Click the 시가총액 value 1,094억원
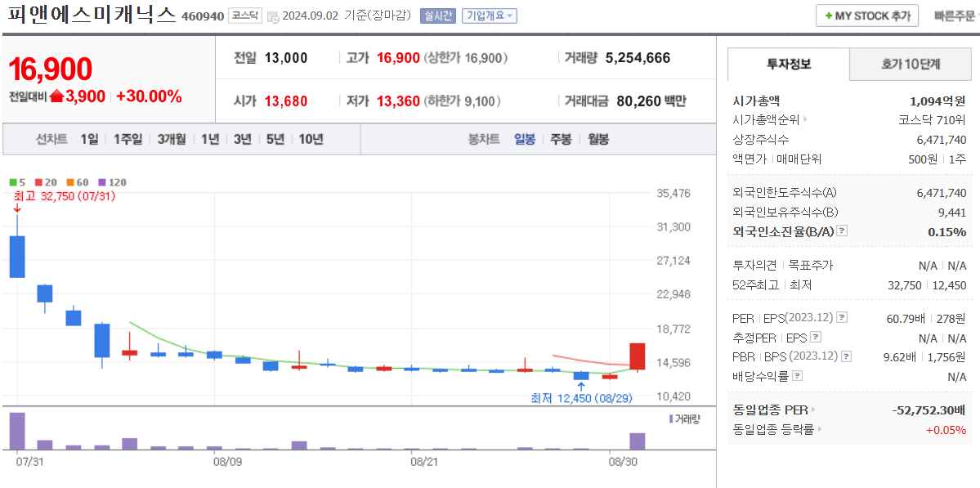The image size is (980, 488). click(938, 100)
